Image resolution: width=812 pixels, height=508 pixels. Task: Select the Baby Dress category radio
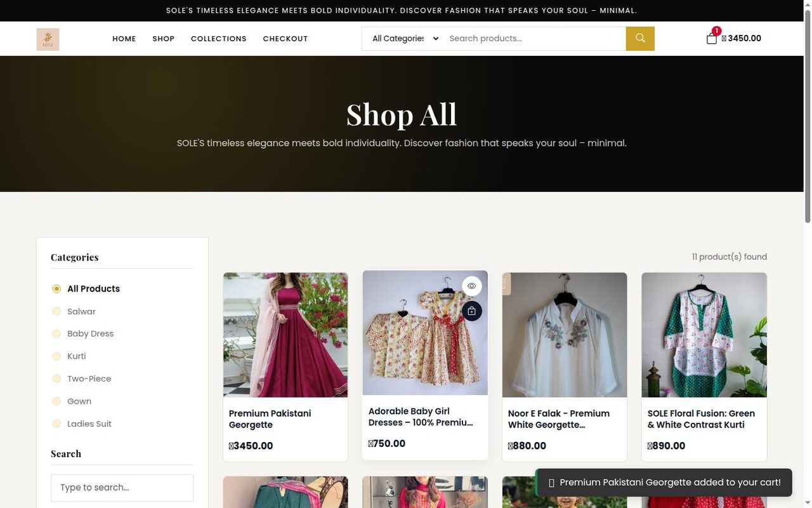(x=56, y=334)
